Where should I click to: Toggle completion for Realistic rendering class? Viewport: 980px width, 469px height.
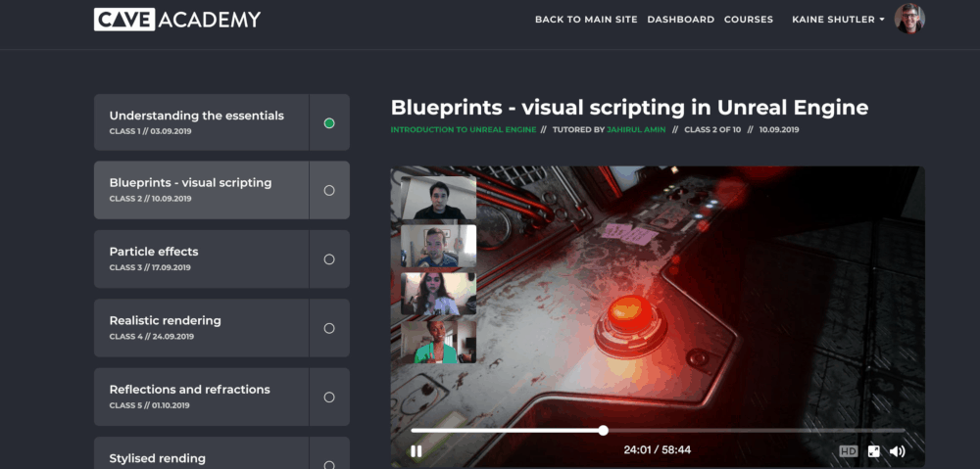click(329, 328)
